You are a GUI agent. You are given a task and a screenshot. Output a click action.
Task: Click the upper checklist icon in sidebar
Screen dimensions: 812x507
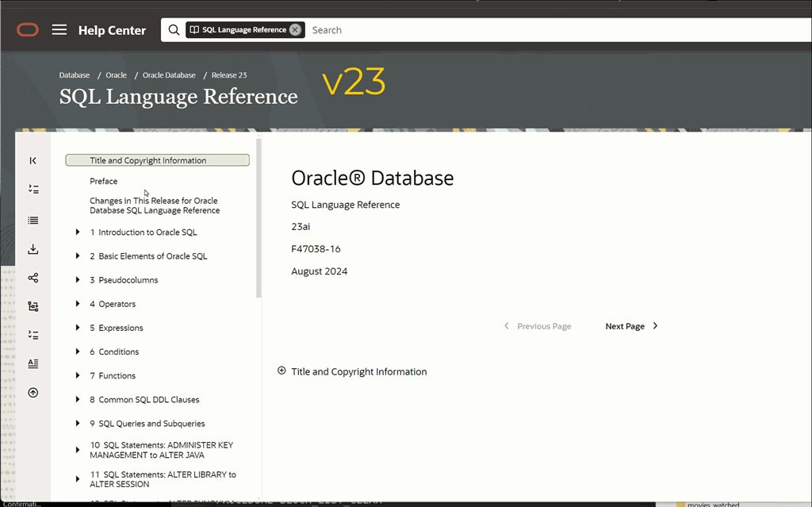(x=33, y=189)
